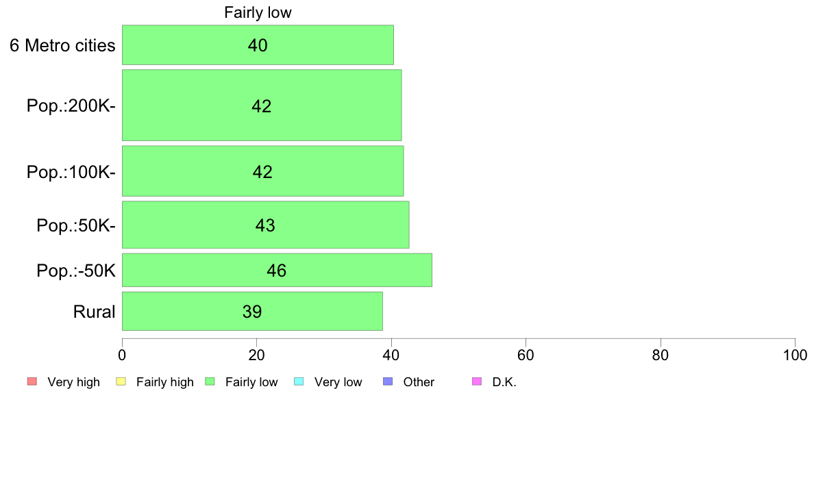Click the green Fairly low legend swatch
This screenshot has width=814, height=504.
(210, 381)
